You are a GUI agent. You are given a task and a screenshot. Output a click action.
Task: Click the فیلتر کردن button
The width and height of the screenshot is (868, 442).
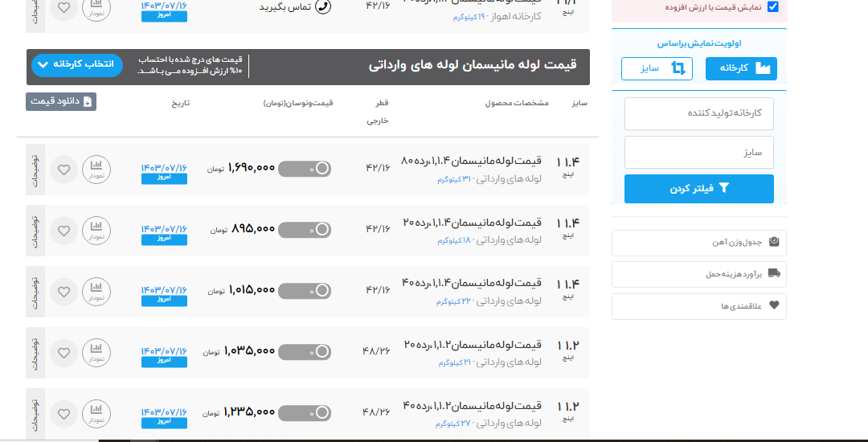click(x=698, y=189)
